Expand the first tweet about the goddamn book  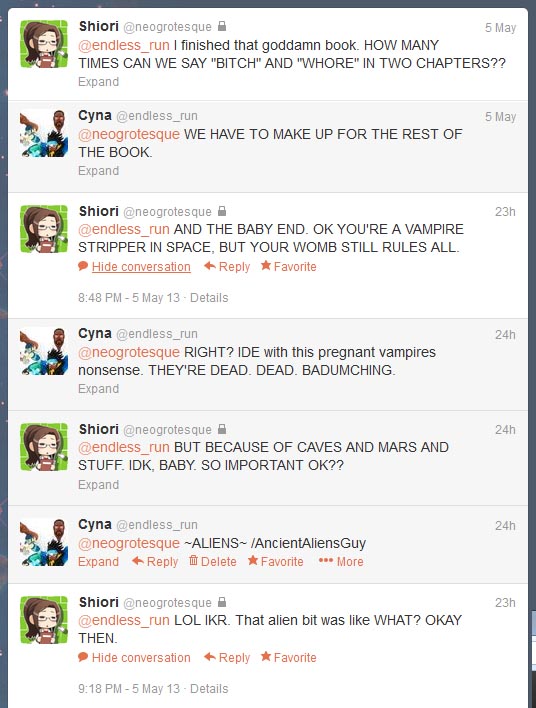(98, 82)
